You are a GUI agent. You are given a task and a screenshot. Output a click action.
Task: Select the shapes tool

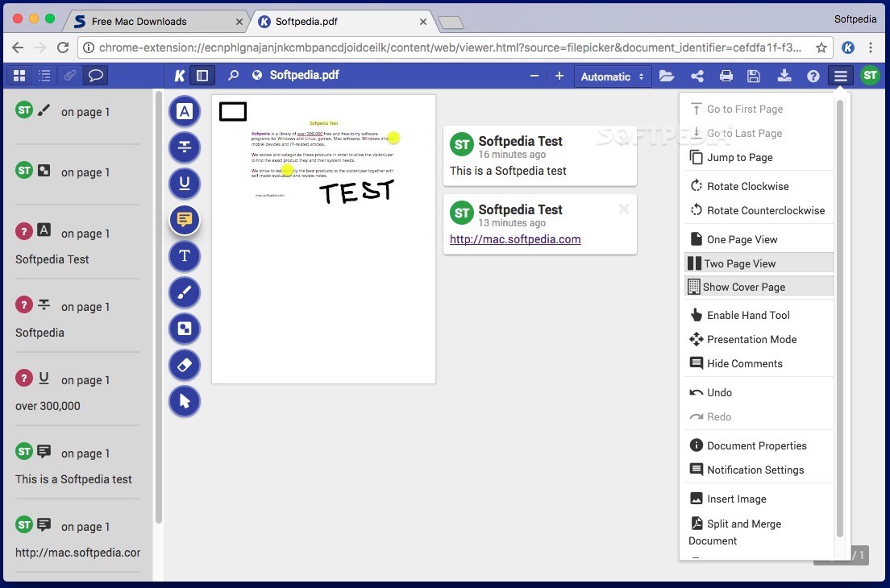tap(185, 329)
